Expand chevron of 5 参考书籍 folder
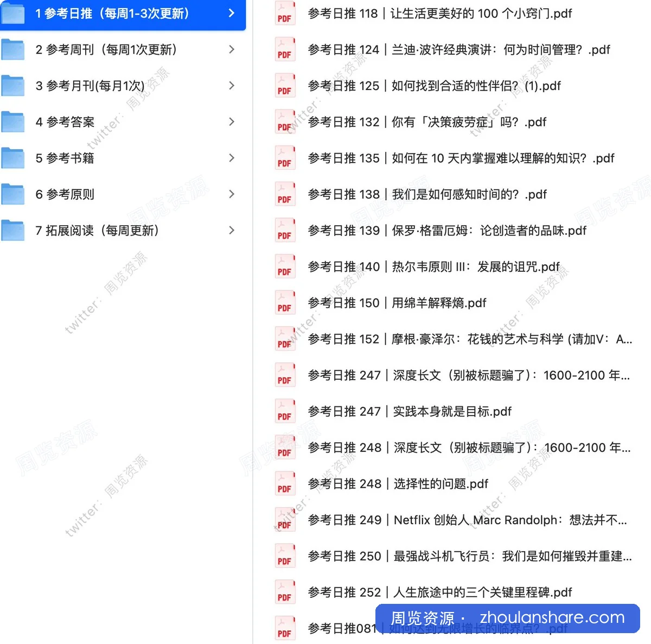The image size is (651, 644). coord(232,158)
